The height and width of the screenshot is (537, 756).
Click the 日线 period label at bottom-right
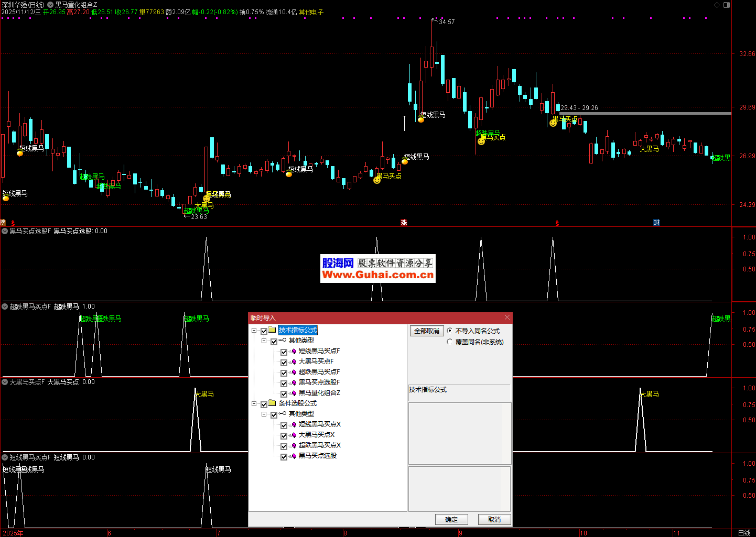744,533
